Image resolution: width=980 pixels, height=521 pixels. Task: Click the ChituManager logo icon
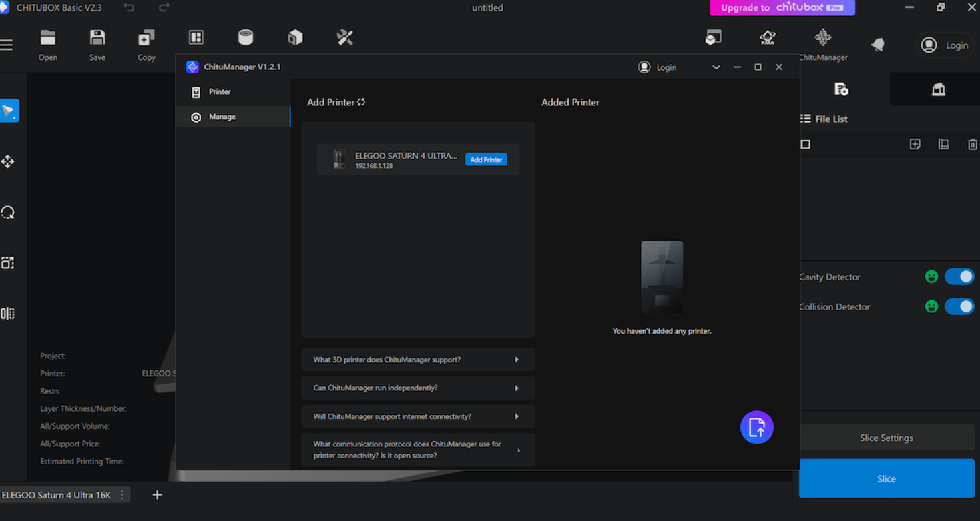[192, 67]
